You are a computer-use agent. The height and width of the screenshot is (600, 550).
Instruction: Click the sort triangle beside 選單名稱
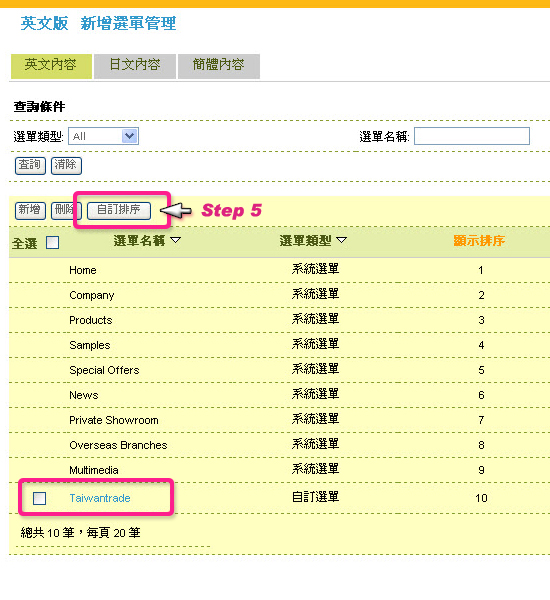pyautogui.click(x=176, y=240)
